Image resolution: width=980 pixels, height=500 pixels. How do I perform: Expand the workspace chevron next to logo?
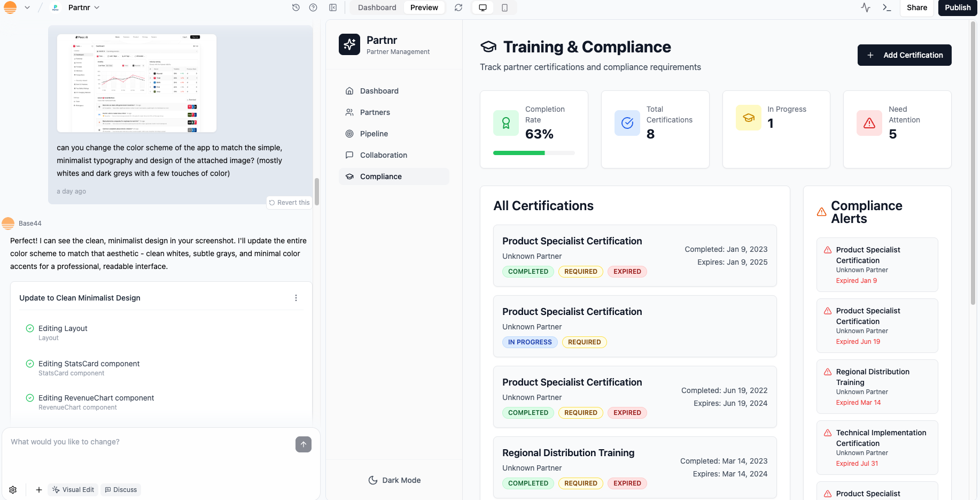27,7
